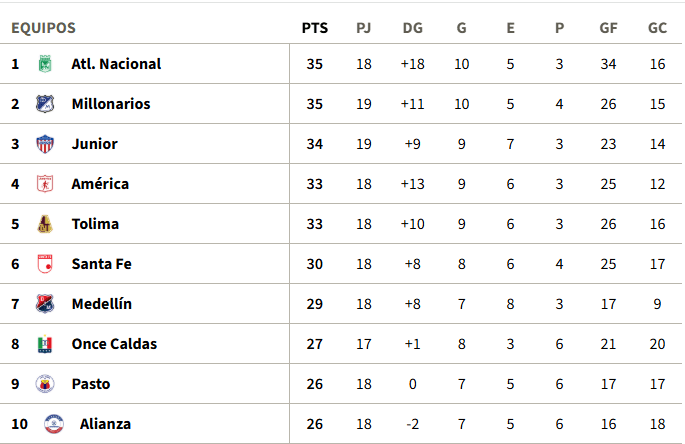The height and width of the screenshot is (444, 685).
Task: Open the Once Caldas team link
Action: coord(114,344)
